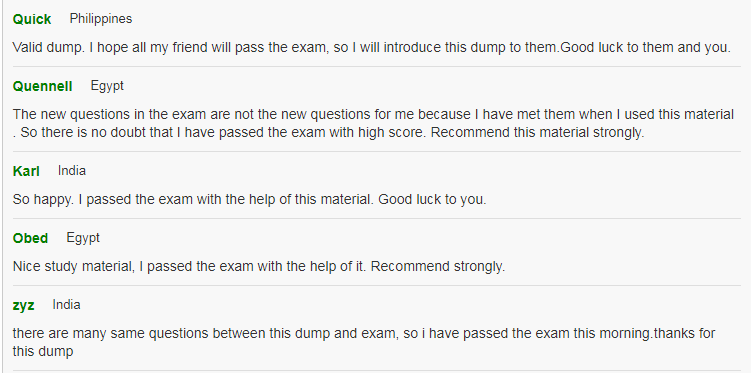Click the reviewer name Karl
This screenshot has height=373, width=751.
tap(26, 171)
